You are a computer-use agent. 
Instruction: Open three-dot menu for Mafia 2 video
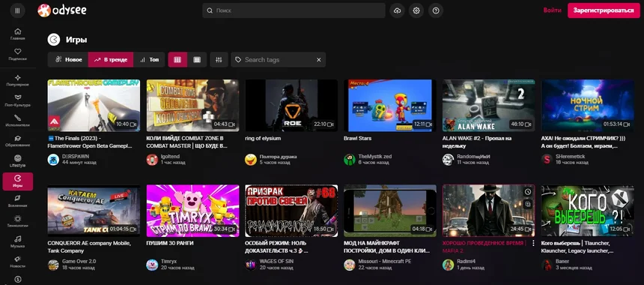(x=533, y=243)
